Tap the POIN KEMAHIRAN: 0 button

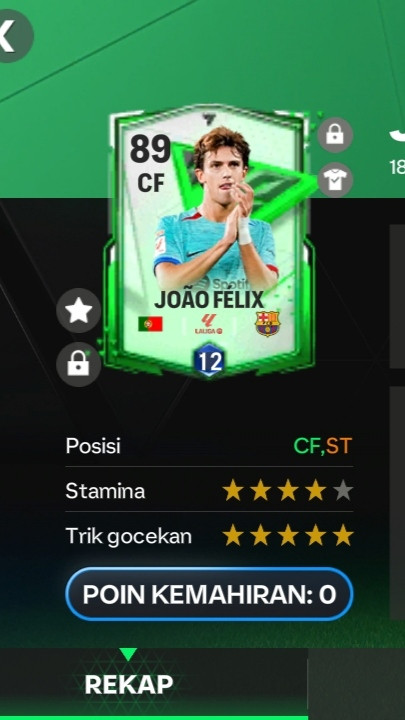click(x=209, y=594)
